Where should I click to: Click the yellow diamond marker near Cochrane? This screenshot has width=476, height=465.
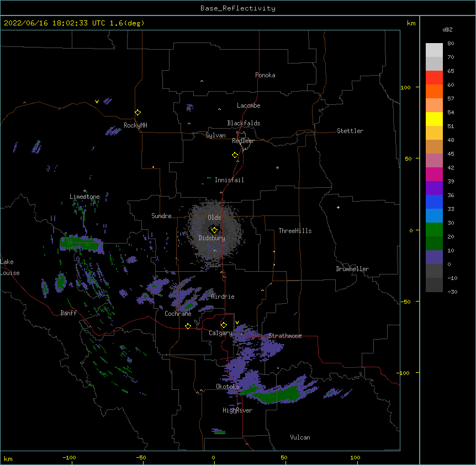click(188, 326)
